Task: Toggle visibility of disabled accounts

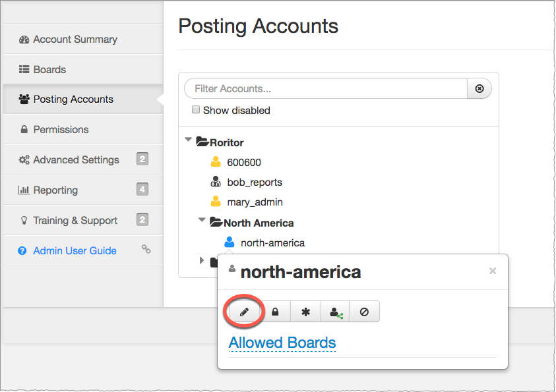Action: tap(195, 109)
